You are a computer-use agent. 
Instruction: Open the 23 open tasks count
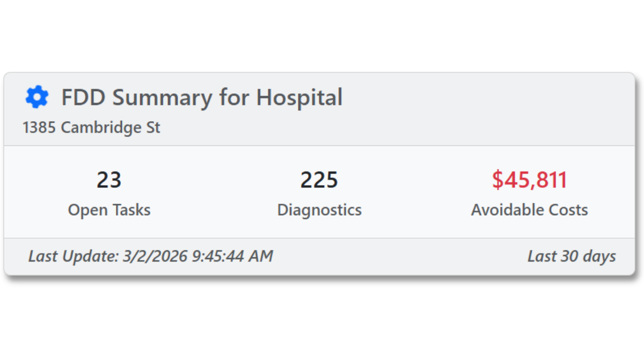tap(109, 180)
